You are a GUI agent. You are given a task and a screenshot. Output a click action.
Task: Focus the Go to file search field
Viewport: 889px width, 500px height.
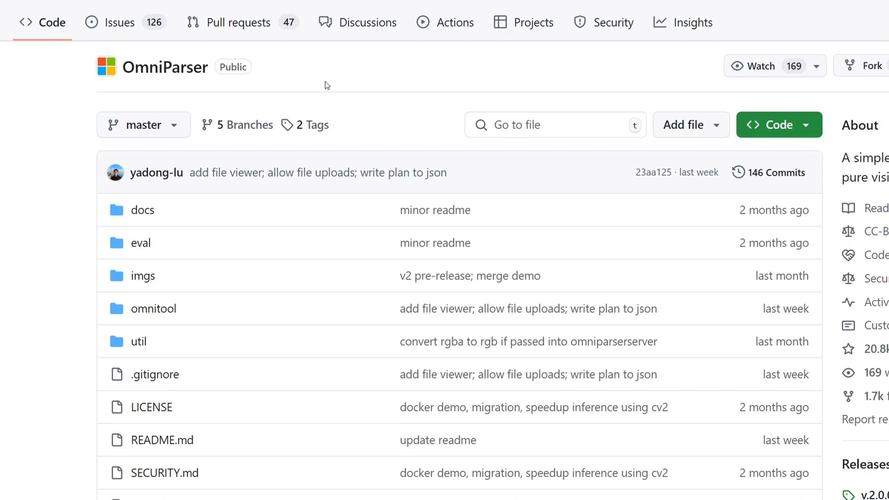pyautogui.click(x=556, y=125)
